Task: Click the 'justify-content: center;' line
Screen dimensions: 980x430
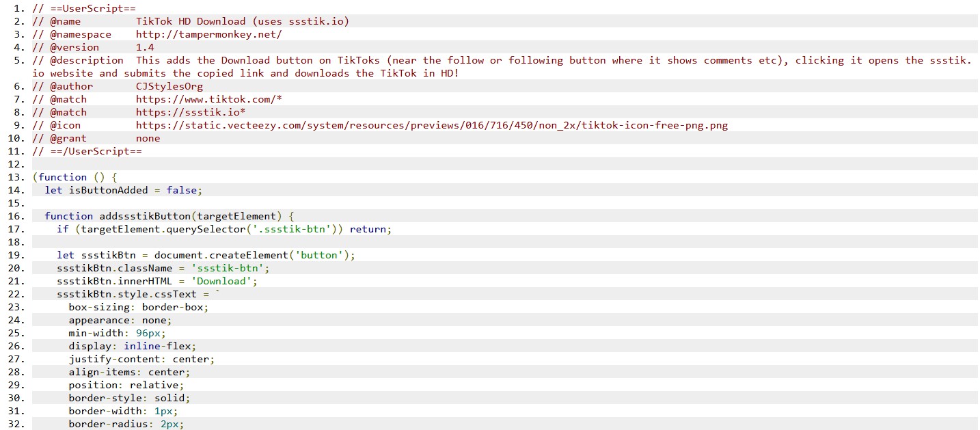Action: click(142, 359)
